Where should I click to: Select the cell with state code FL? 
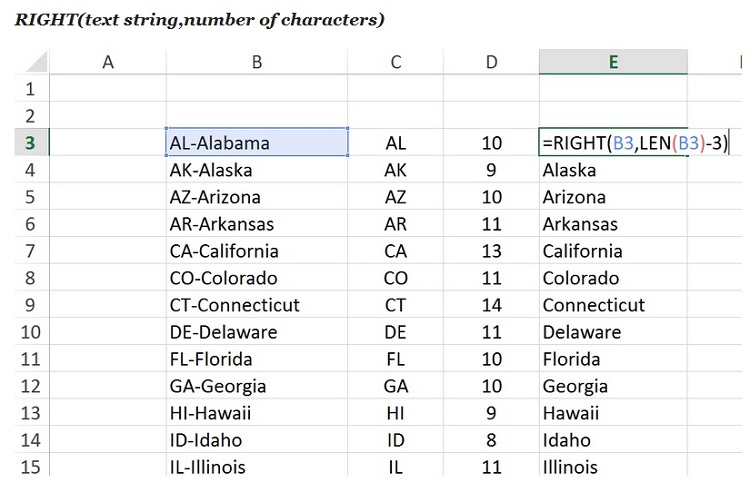tap(396, 359)
